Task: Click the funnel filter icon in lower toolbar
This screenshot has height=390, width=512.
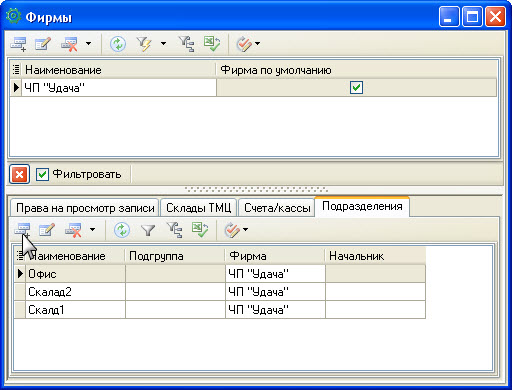Action: coord(148,230)
